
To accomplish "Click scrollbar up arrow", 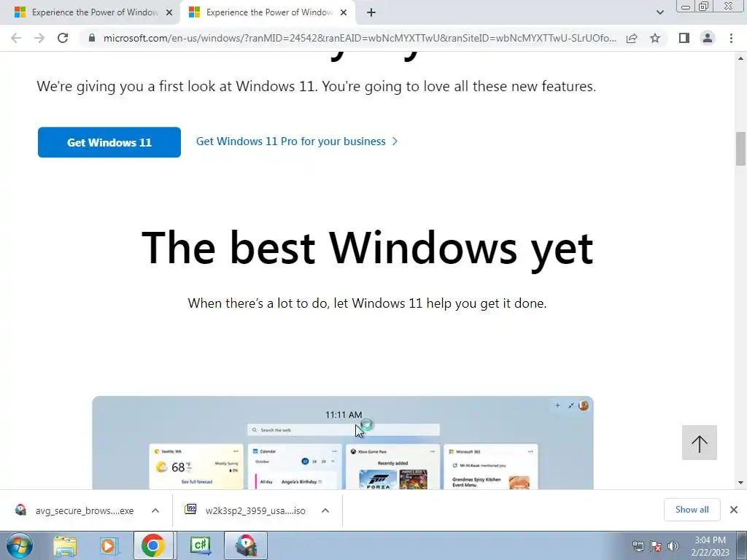I will click(x=740, y=58).
